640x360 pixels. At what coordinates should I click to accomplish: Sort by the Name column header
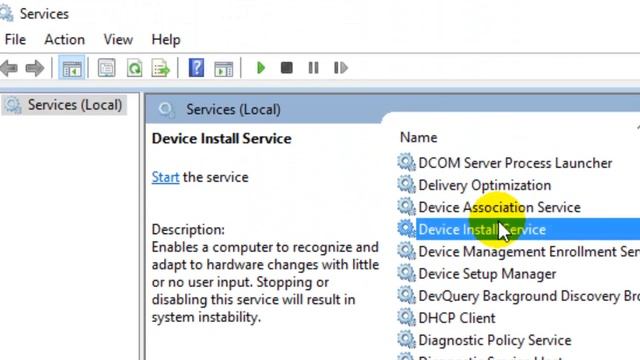pos(418,138)
